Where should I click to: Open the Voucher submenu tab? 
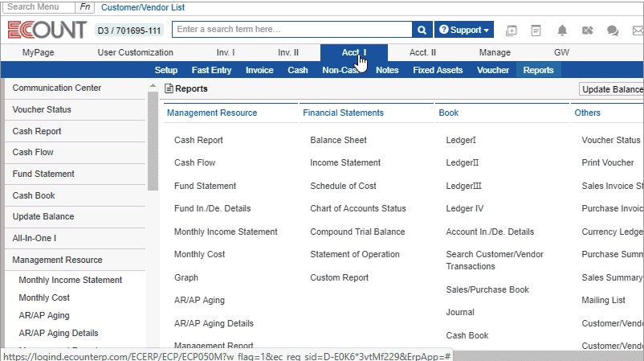(x=492, y=70)
